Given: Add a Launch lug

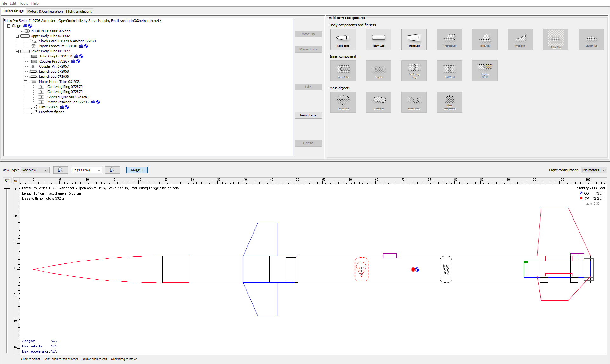Looking at the screenshot, I should (591, 39).
